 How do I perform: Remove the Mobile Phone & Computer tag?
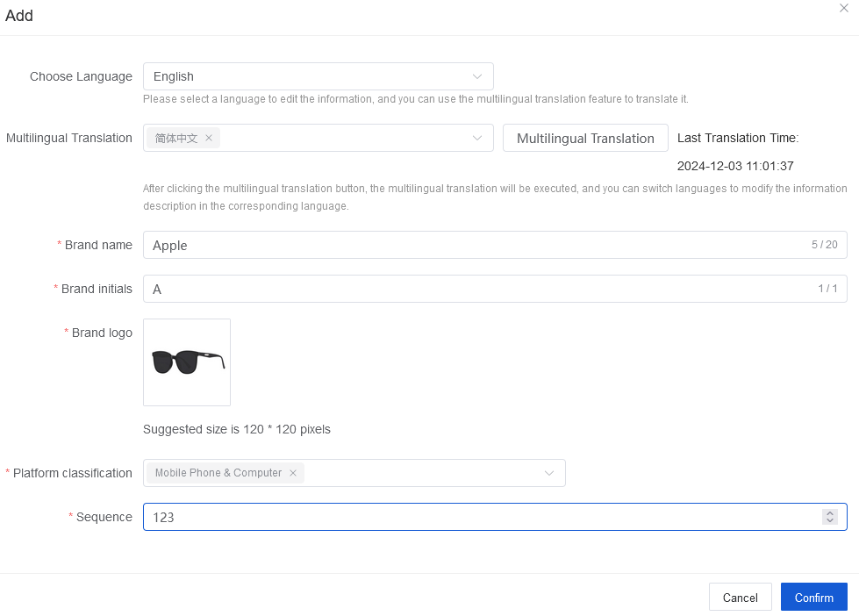(x=293, y=473)
